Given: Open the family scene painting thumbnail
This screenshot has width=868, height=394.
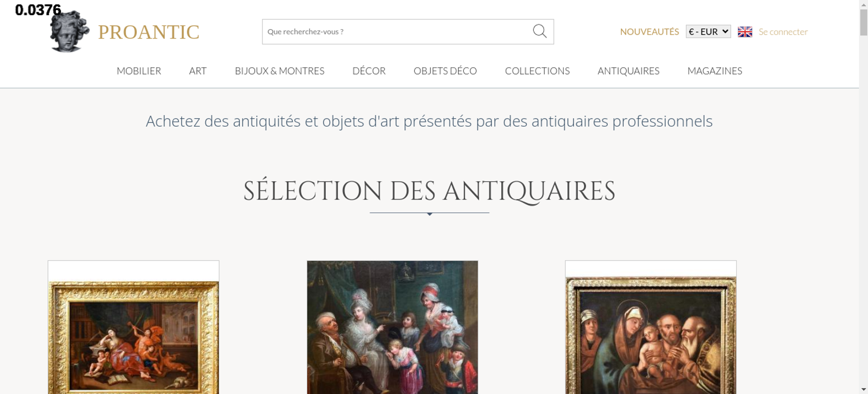Looking at the screenshot, I should click(392, 327).
